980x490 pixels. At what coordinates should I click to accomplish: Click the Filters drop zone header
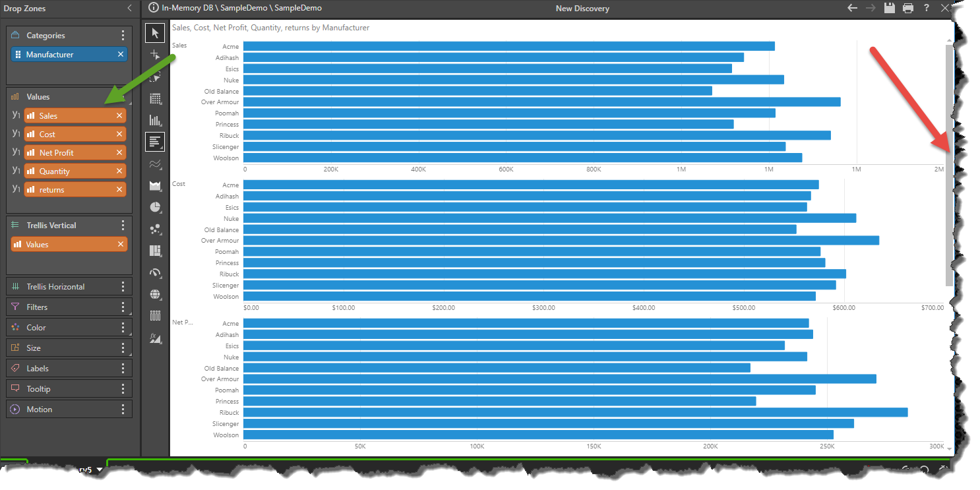click(x=69, y=307)
